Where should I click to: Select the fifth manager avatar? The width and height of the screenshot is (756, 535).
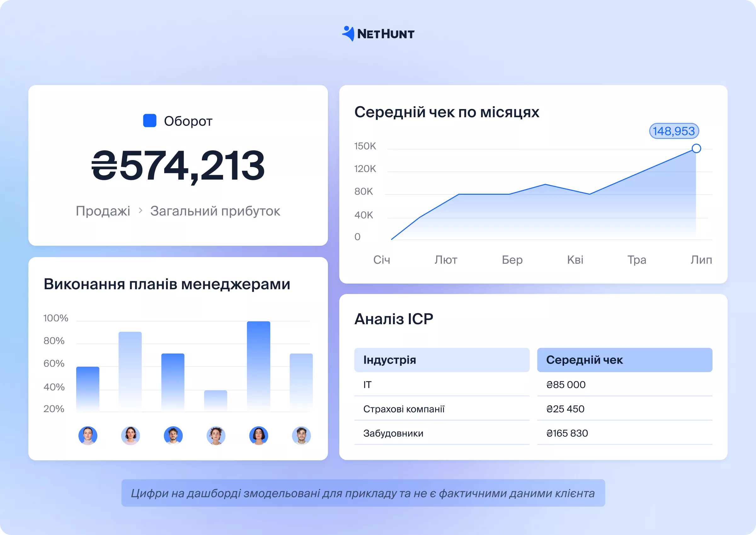259,435
